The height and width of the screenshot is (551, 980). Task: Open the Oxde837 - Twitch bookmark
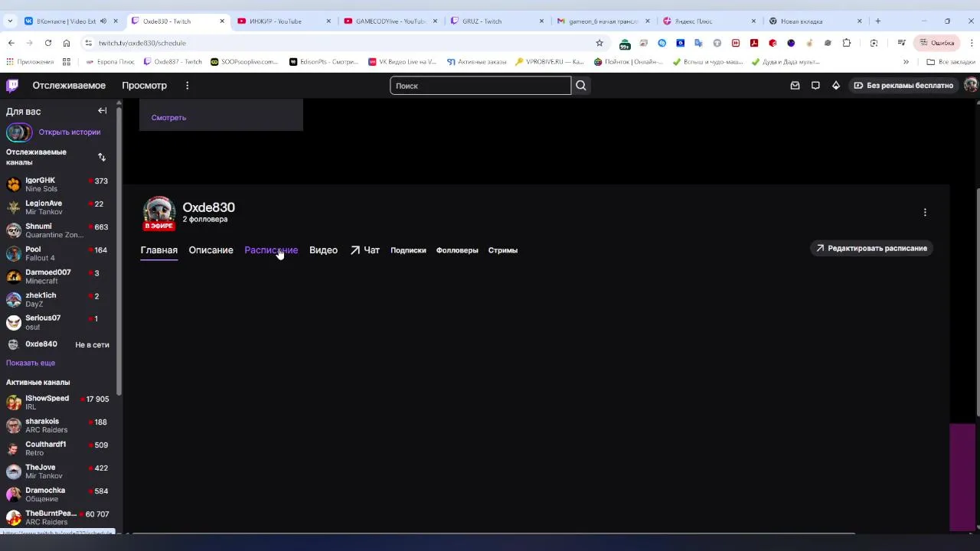point(173,62)
